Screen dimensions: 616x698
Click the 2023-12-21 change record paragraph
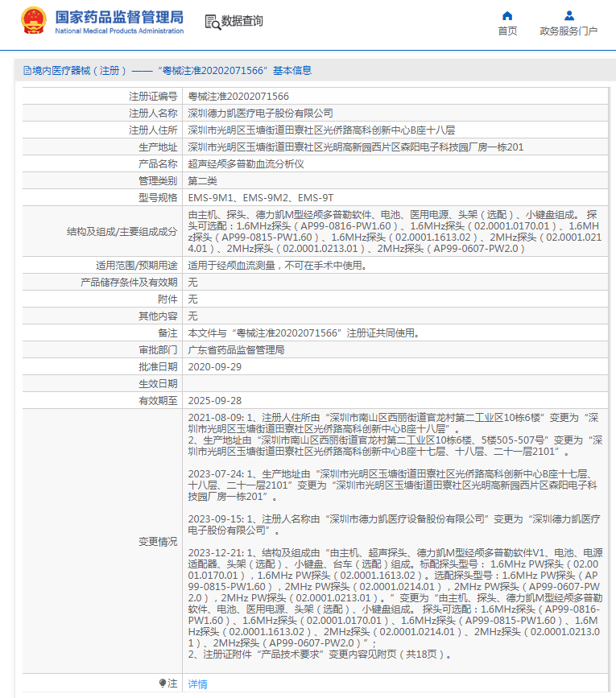tap(395, 604)
